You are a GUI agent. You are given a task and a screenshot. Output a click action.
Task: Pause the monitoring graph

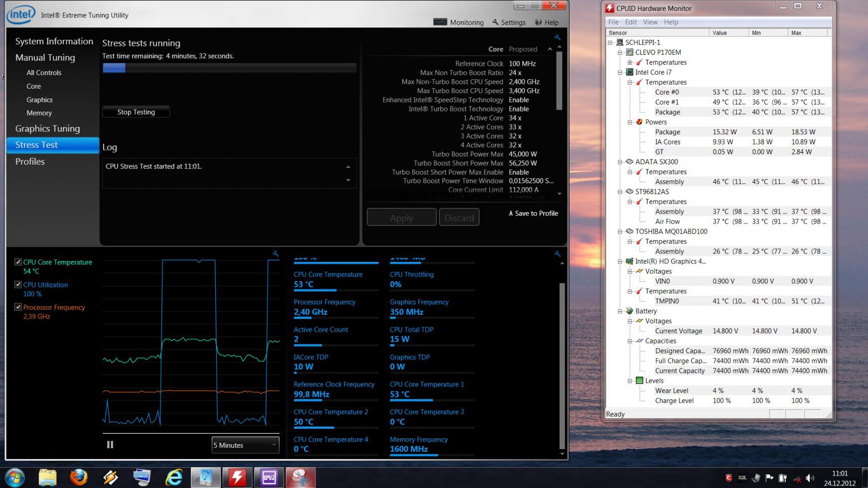110,445
